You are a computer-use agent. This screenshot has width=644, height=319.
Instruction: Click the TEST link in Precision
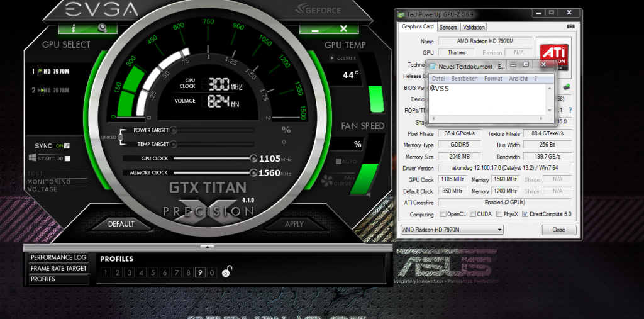point(35,174)
